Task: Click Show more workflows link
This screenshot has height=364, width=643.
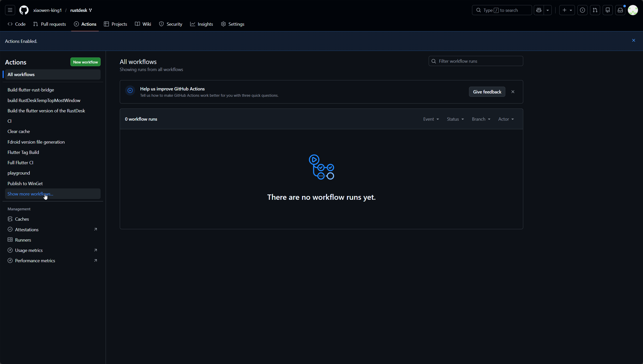Action: tap(30, 194)
